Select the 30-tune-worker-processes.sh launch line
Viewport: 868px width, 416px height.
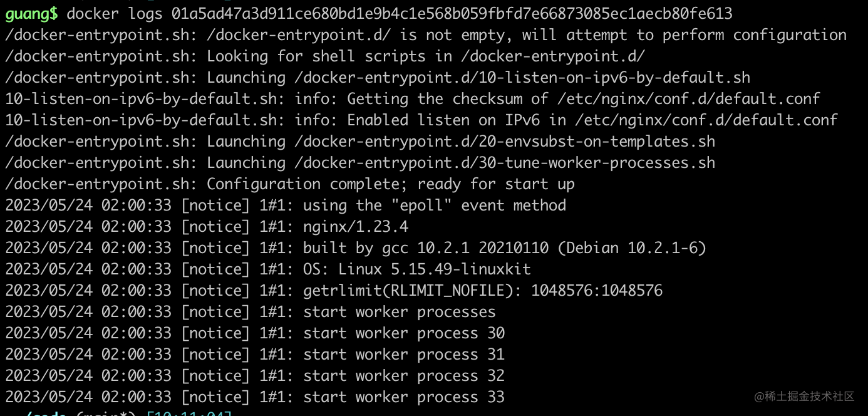click(359, 163)
